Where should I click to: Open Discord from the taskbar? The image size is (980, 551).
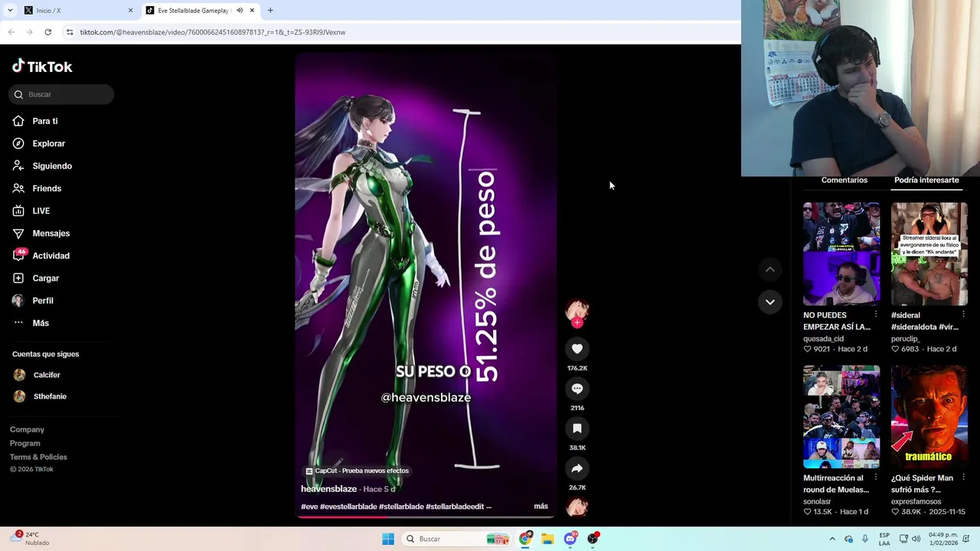570,539
